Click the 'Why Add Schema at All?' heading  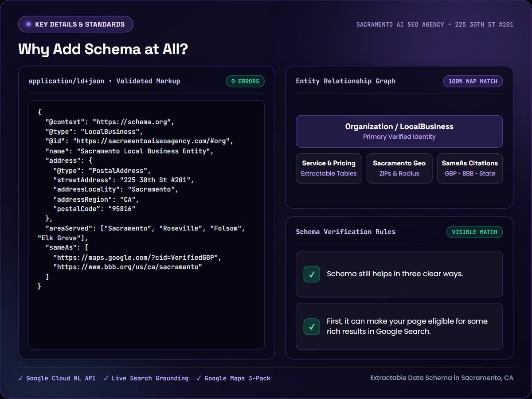pyautogui.click(x=103, y=49)
